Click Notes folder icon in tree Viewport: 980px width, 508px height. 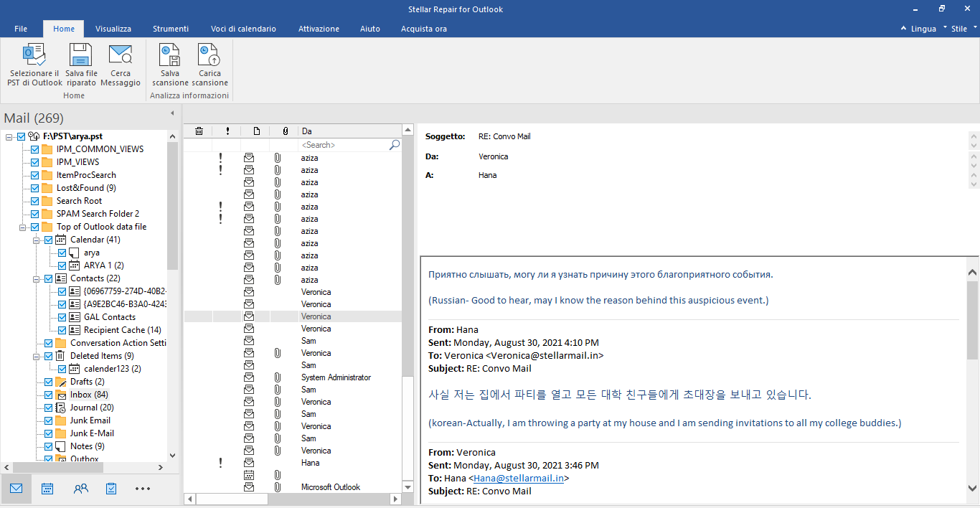click(x=60, y=446)
